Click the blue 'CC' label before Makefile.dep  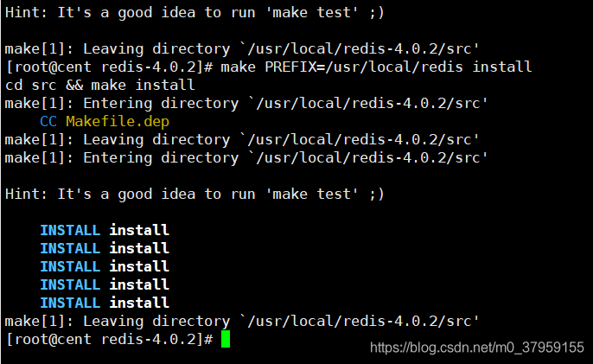point(48,121)
